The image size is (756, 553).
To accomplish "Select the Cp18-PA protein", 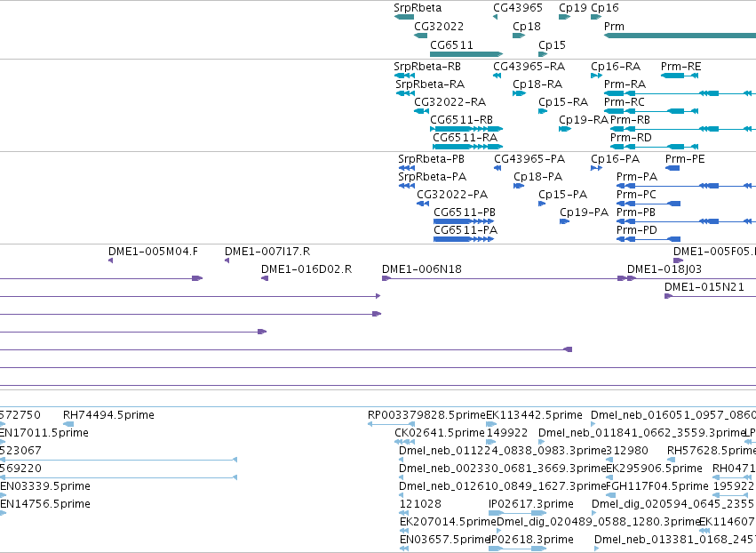I will pyautogui.click(x=519, y=186).
